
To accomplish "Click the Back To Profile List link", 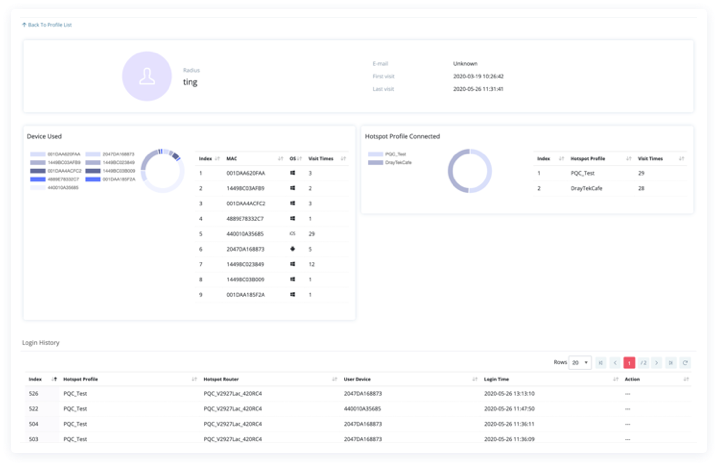I will point(47,24).
